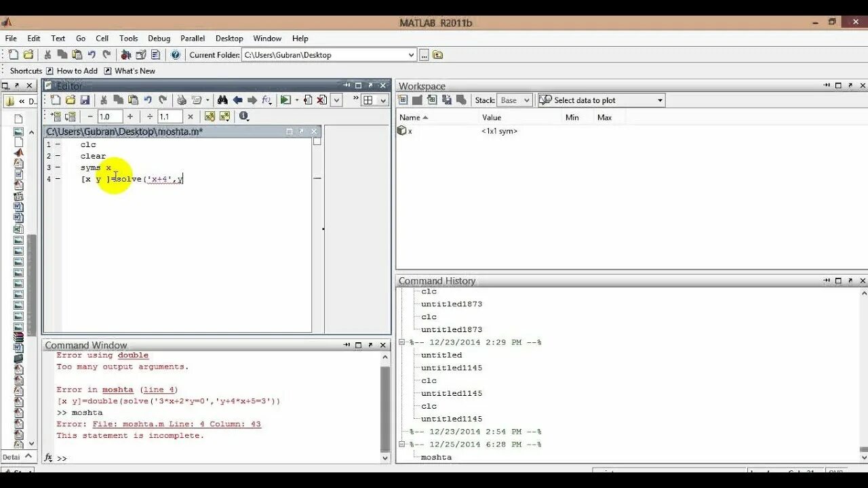
Task: Open MATLAB Help question mark icon
Action: [176, 55]
